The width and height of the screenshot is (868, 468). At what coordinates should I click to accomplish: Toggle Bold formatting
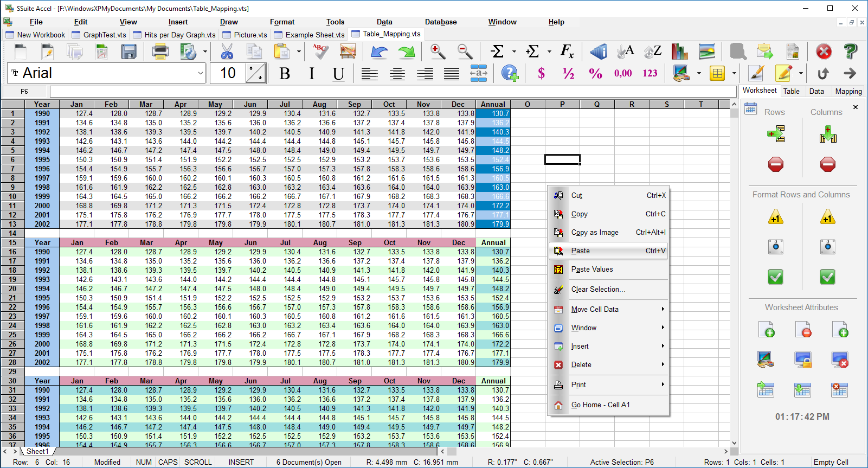[285, 73]
